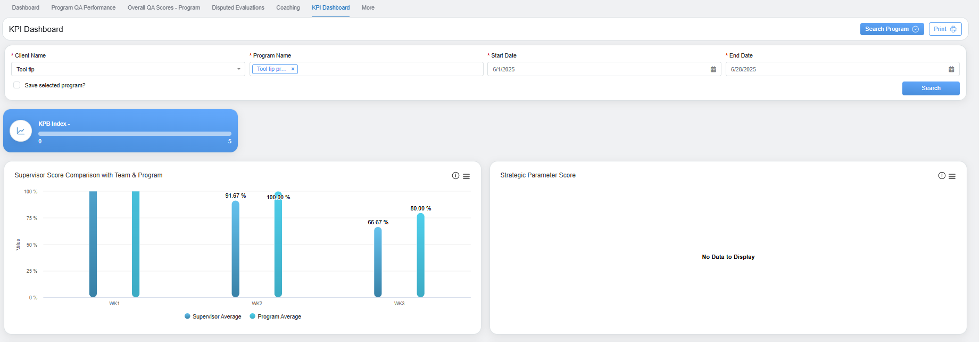Click the KPB Index chart icon
This screenshot has width=980, height=342.
click(x=21, y=131)
